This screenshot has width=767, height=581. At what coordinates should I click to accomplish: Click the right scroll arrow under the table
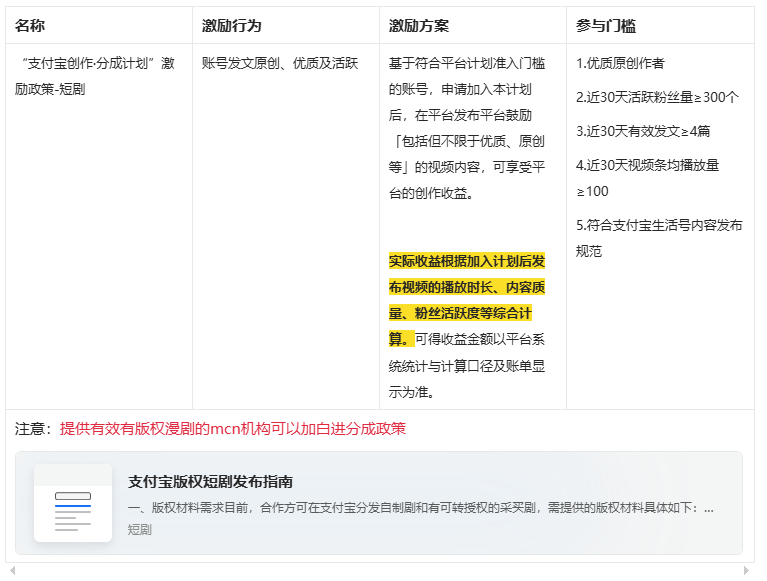[746, 570]
